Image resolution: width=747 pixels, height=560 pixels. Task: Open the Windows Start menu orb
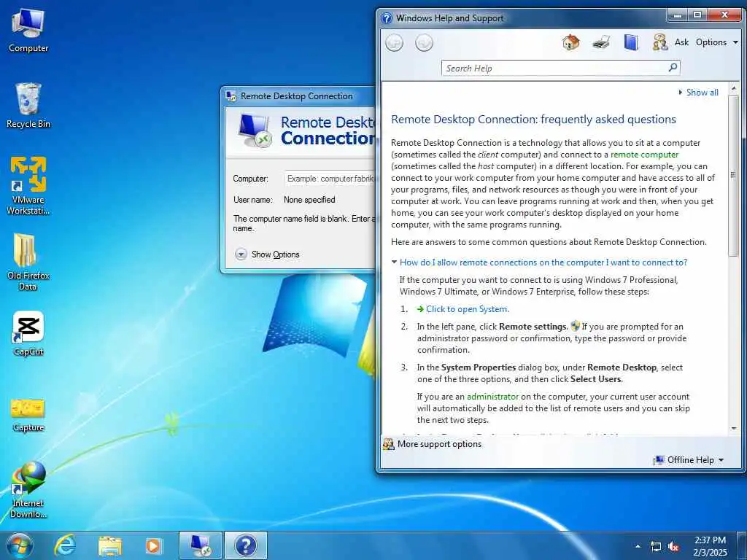pyautogui.click(x=20, y=545)
